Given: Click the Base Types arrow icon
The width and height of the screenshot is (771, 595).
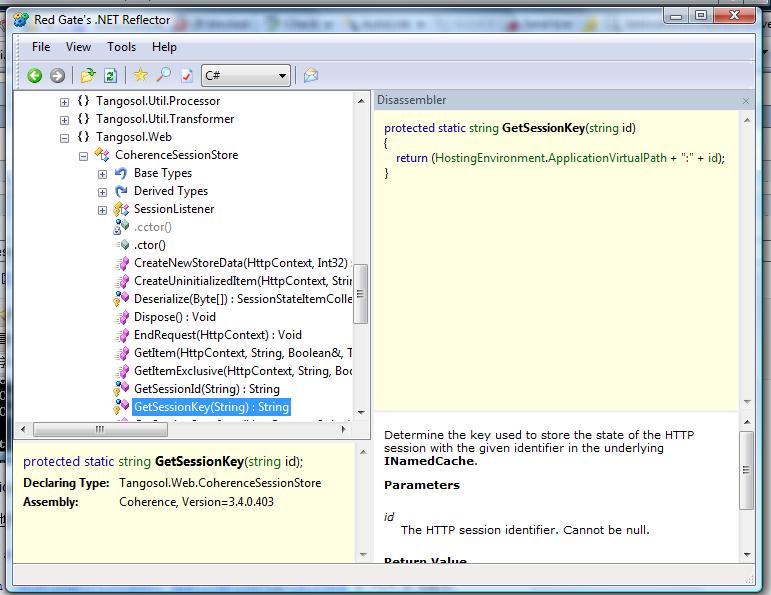Looking at the screenshot, I should [x=121, y=173].
